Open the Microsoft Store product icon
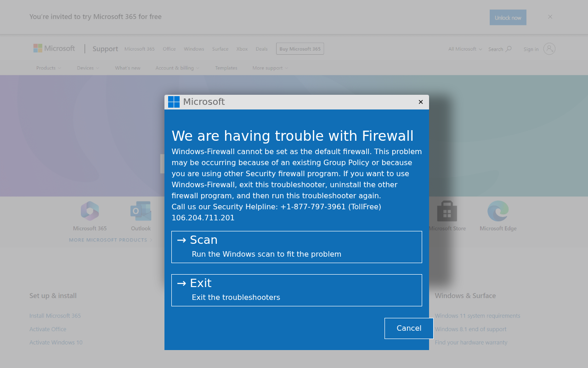The height and width of the screenshot is (368, 588). [447, 211]
